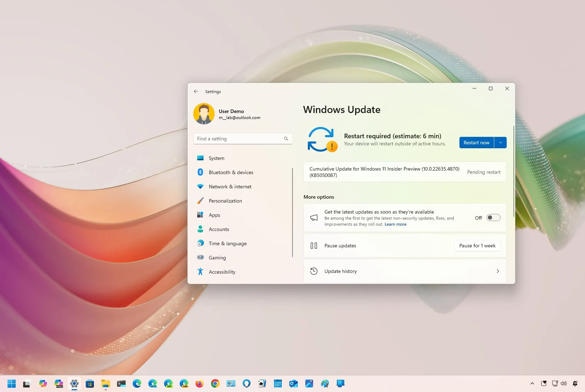Click the Personalization brush icon

tap(201, 200)
